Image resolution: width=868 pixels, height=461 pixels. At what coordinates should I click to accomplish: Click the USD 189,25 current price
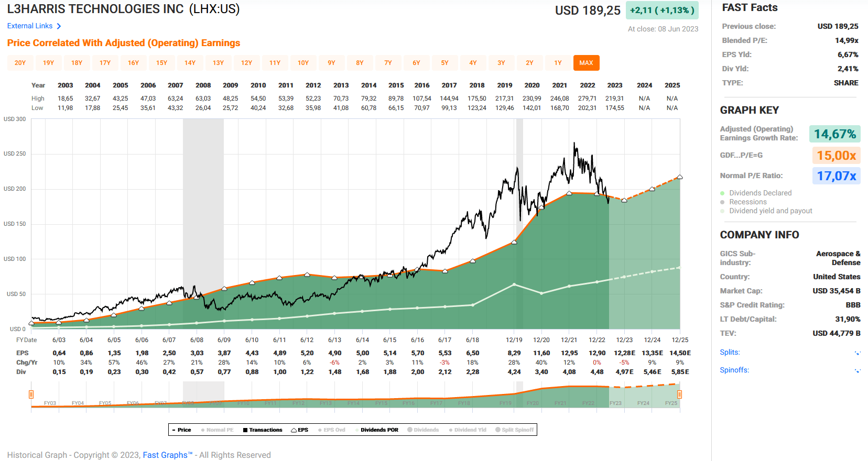pyautogui.click(x=588, y=10)
